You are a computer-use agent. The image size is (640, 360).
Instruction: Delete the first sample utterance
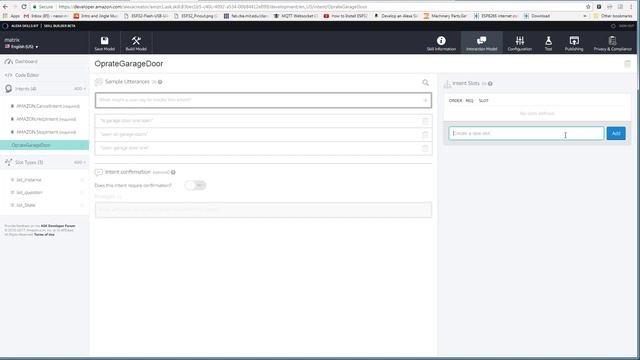[425, 121]
